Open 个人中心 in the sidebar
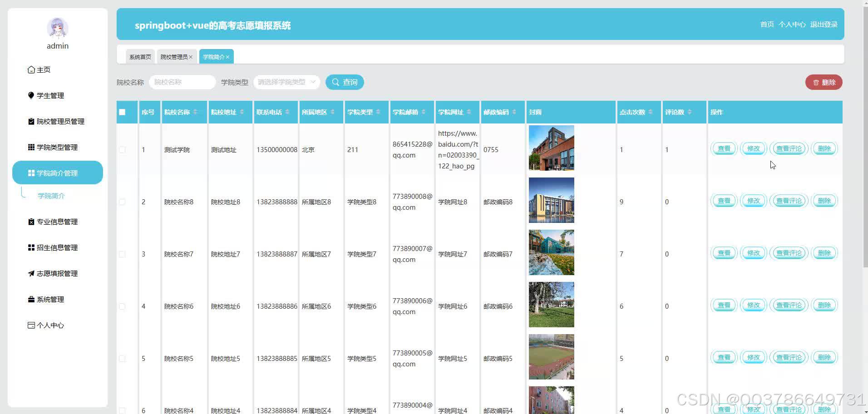Image resolution: width=868 pixels, height=414 pixels. 46,325
